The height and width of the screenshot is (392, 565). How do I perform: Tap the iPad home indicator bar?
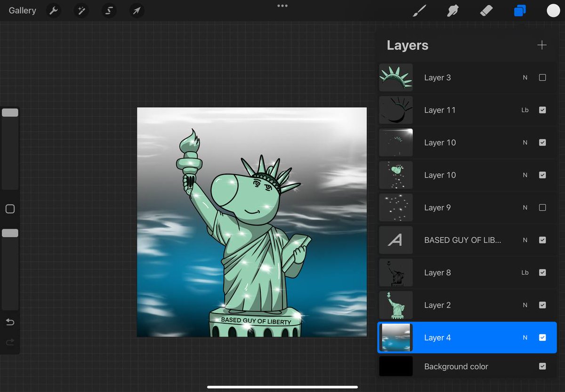click(282, 387)
